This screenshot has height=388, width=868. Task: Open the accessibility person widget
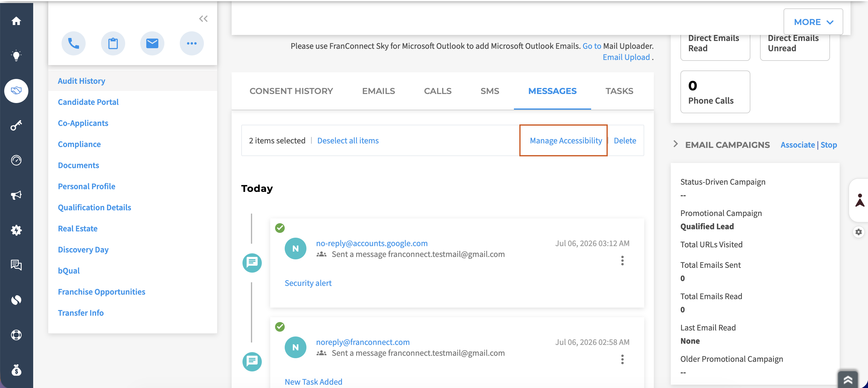860,200
